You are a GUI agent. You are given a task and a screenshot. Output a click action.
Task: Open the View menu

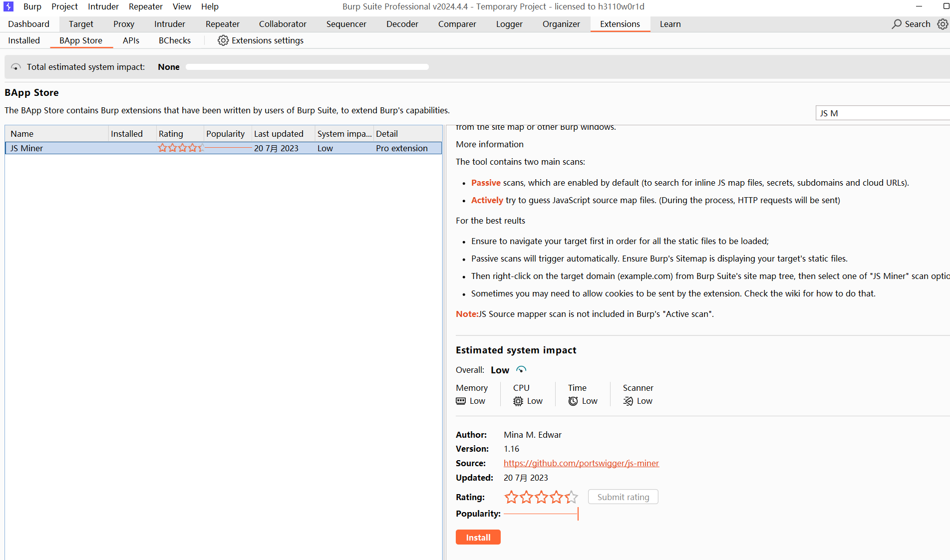182,6
